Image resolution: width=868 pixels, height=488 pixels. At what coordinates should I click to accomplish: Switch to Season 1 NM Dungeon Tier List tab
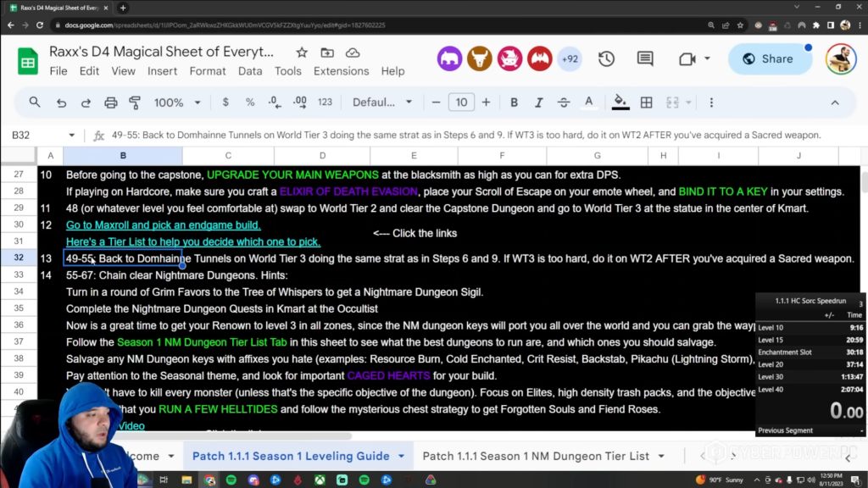click(536, 456)
